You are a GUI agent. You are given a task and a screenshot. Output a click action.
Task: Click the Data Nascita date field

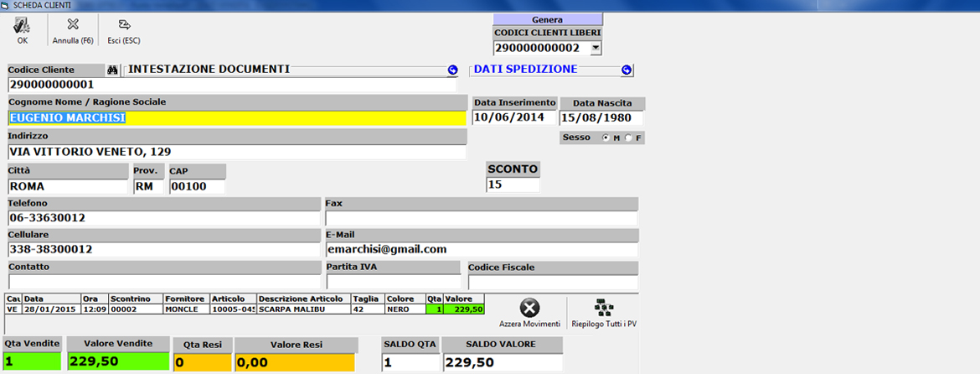tap(601, 117)
